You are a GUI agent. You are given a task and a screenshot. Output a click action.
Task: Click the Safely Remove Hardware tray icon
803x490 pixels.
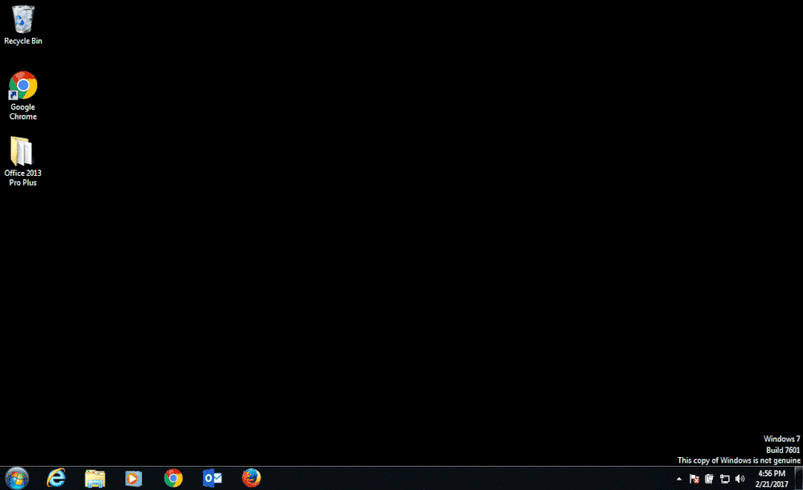click(x=709, y=479)
